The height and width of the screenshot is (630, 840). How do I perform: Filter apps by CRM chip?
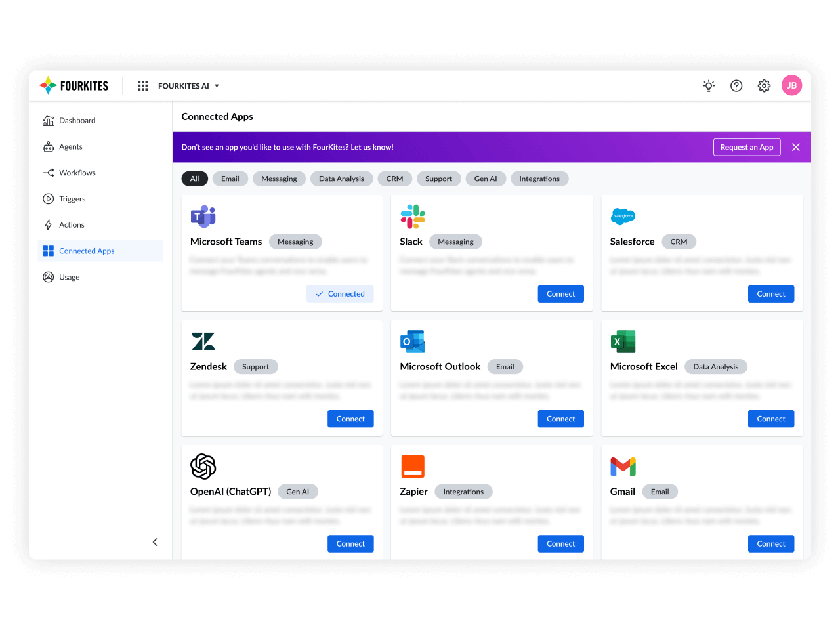click(x=395, y=178)
